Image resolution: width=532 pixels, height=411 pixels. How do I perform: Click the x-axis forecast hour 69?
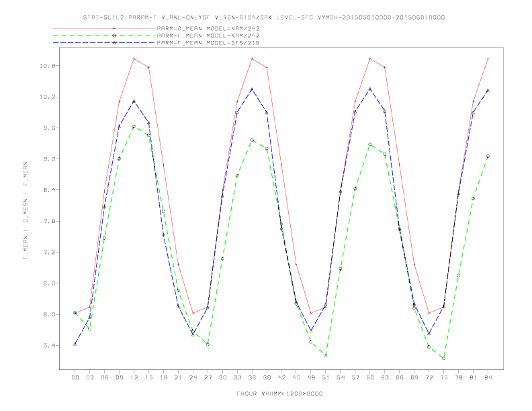(414, 377)
